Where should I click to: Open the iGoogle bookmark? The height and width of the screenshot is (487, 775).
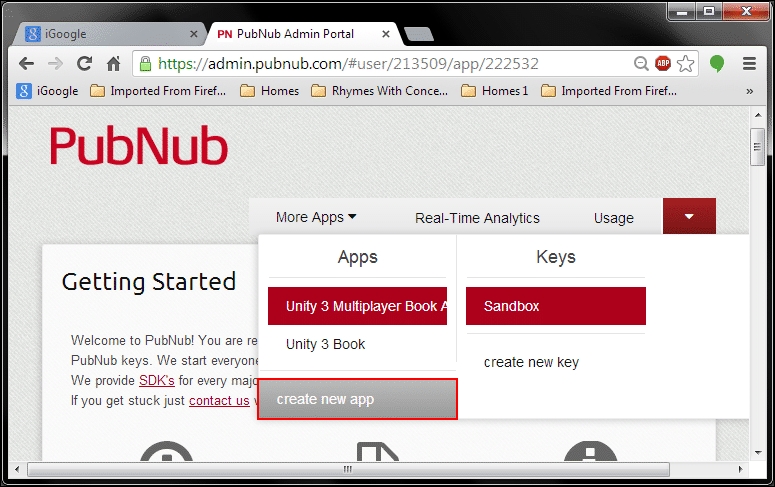click(x=47, y=91)
